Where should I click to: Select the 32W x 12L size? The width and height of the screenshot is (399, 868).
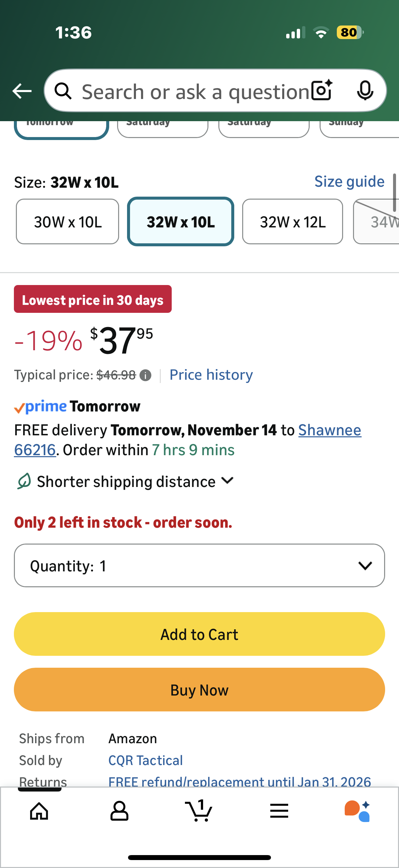(x=292, y=221)
